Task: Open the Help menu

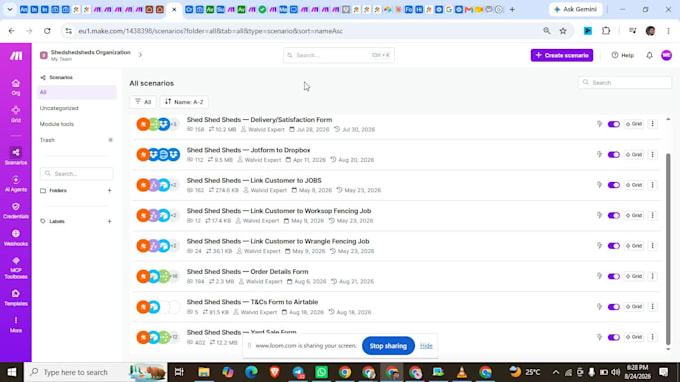Action: 622,55
